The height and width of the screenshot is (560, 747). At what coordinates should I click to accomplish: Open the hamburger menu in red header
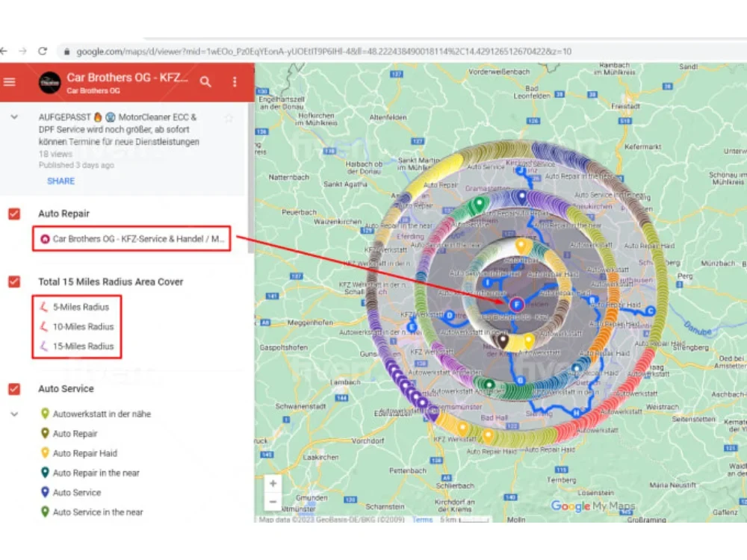pos(10,82)
